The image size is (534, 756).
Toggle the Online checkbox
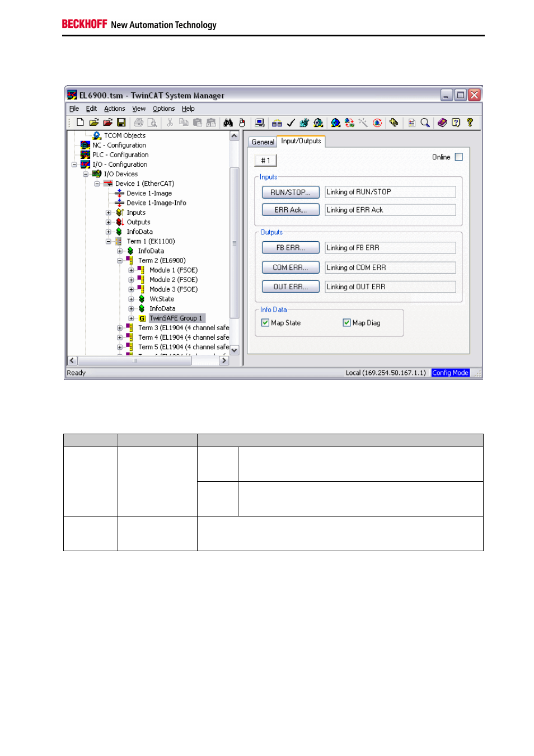point(459,157)
